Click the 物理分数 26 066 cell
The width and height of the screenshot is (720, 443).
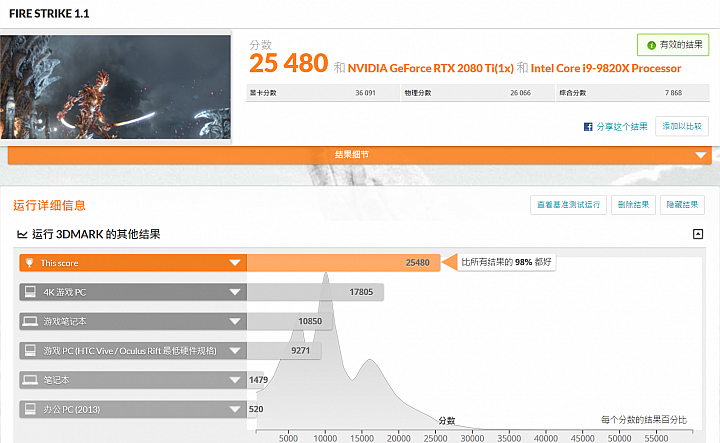(478, 93)
